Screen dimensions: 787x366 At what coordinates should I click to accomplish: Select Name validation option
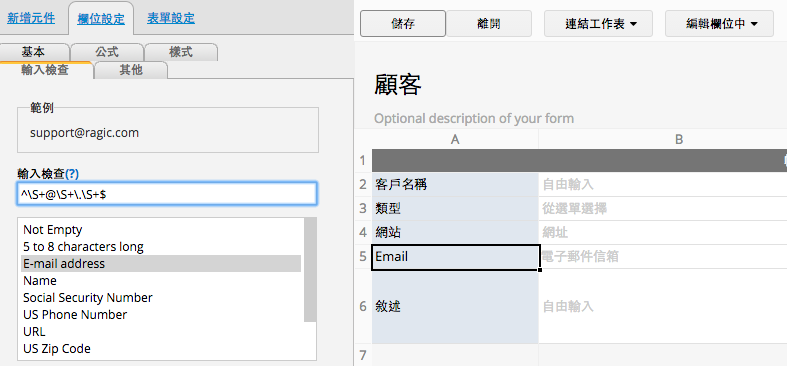[x=161, y=281]
